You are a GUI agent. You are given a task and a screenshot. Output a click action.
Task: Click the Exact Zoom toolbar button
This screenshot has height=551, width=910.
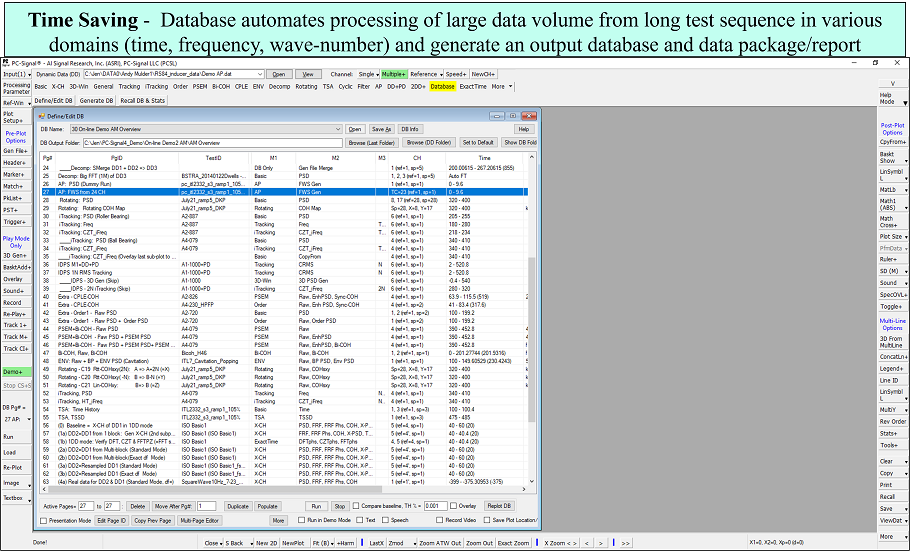pos(515,542)
